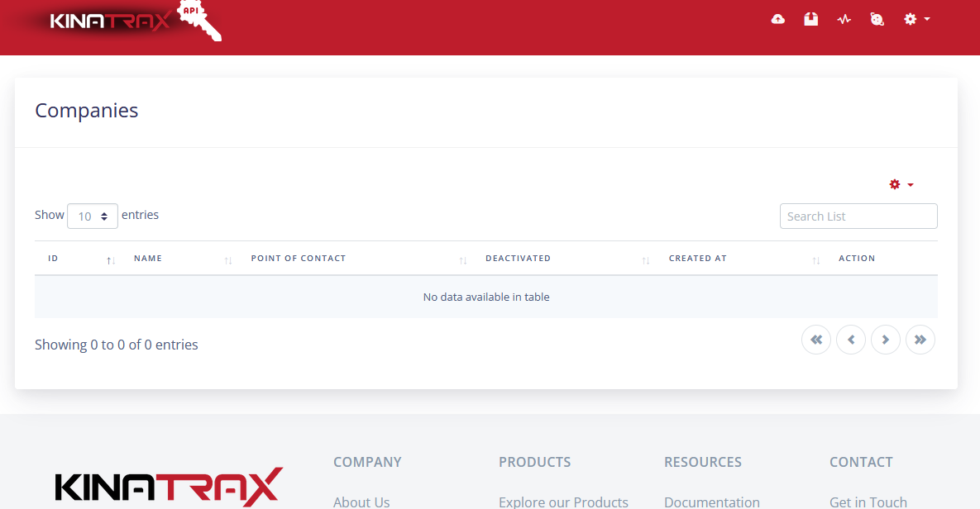This screenshot has height=509, width=980.
Task: Open the Documentation footer link
Action: point(711,502)
